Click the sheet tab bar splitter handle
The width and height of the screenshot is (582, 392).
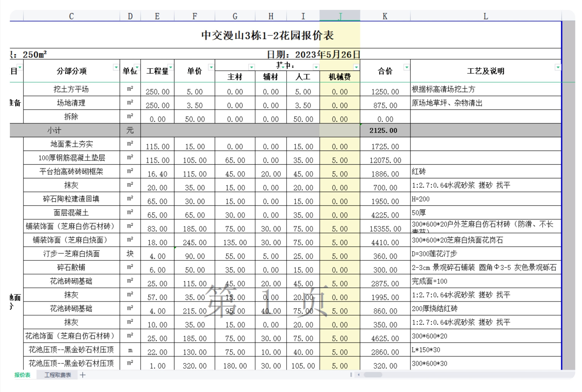[351, 375]
